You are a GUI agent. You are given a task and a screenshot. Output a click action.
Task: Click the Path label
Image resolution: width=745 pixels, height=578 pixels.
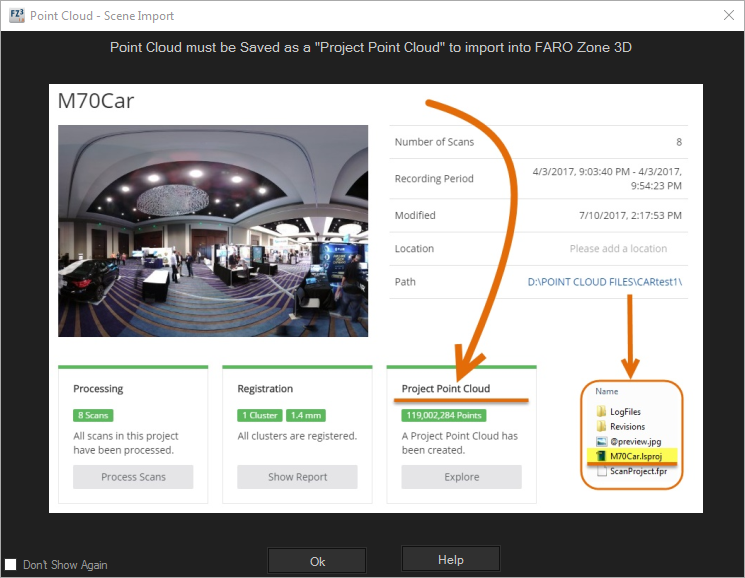(405, 282)
